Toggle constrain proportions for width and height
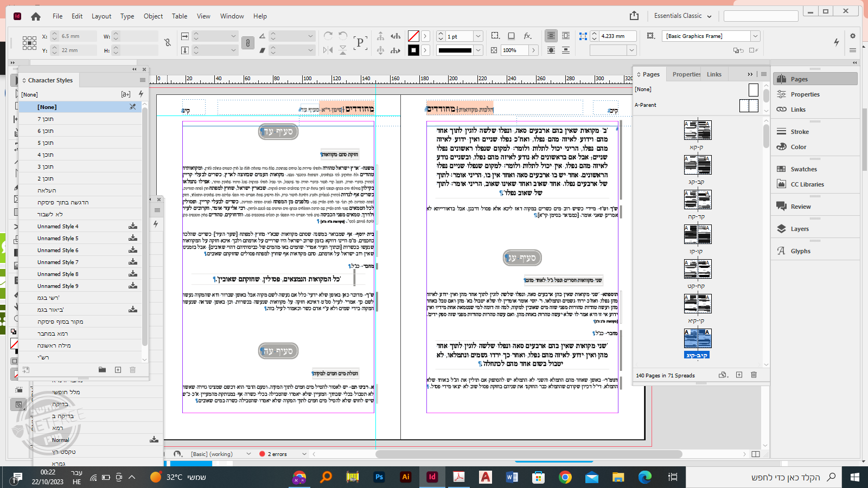Viewport: 868px width, 488px height. (x=168, y=43)
